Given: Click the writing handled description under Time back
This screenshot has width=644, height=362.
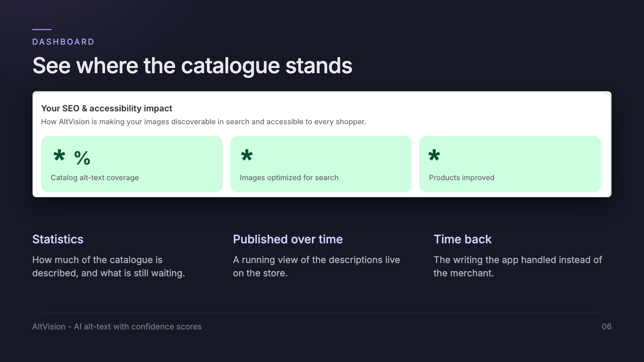Looking at the screenshot, I should pyautogui.click(x=518, y=266).
